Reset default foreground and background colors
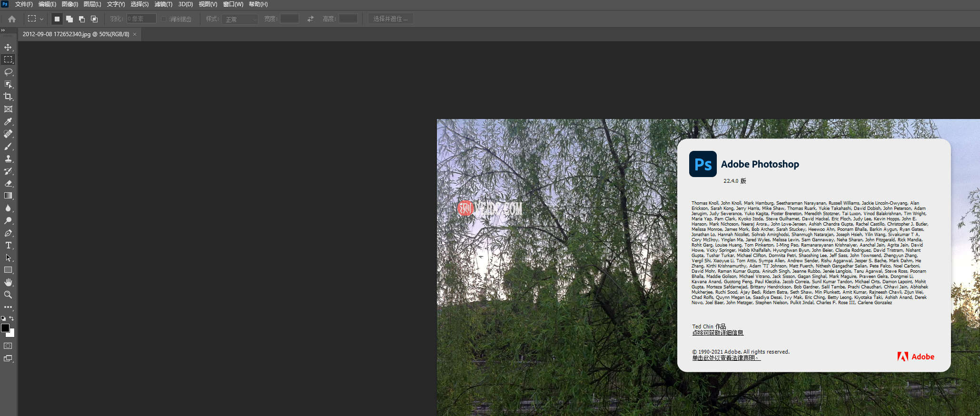The image size is (980, 416). coord(3,318)
